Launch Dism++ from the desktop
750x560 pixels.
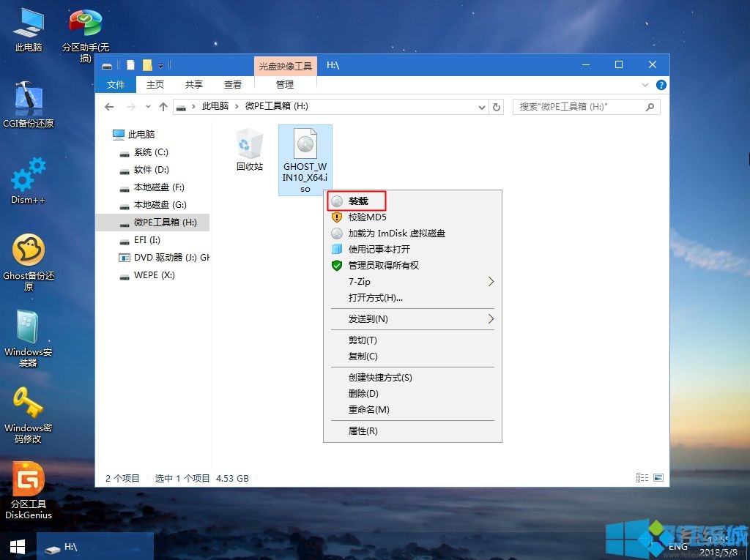pos(28,179)
